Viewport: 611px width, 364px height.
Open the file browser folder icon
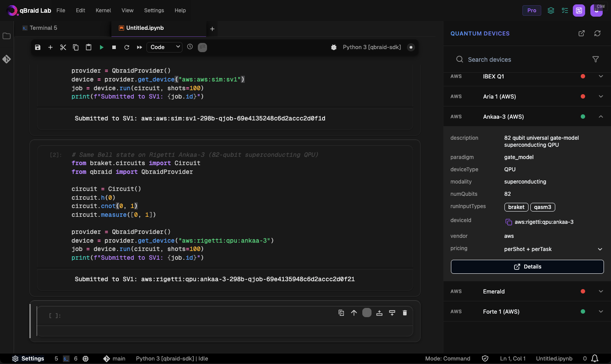click(x=7, y=36)
